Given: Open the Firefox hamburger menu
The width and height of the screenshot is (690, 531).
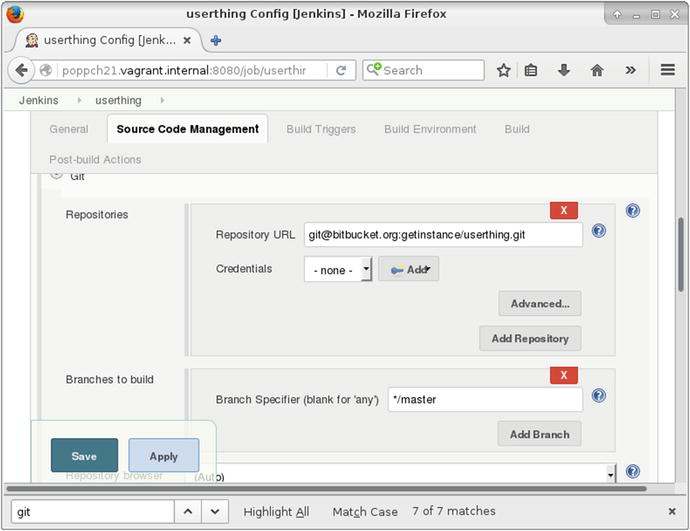Looking at the screenshot, I should [x=668, y=70].
